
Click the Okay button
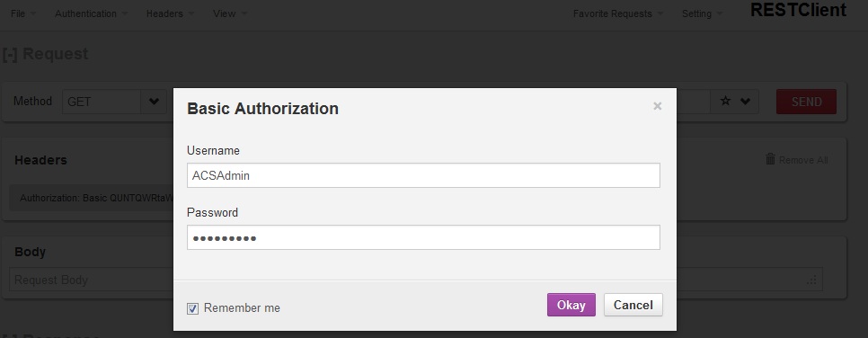pyautogui.click(x=571, y=305)
